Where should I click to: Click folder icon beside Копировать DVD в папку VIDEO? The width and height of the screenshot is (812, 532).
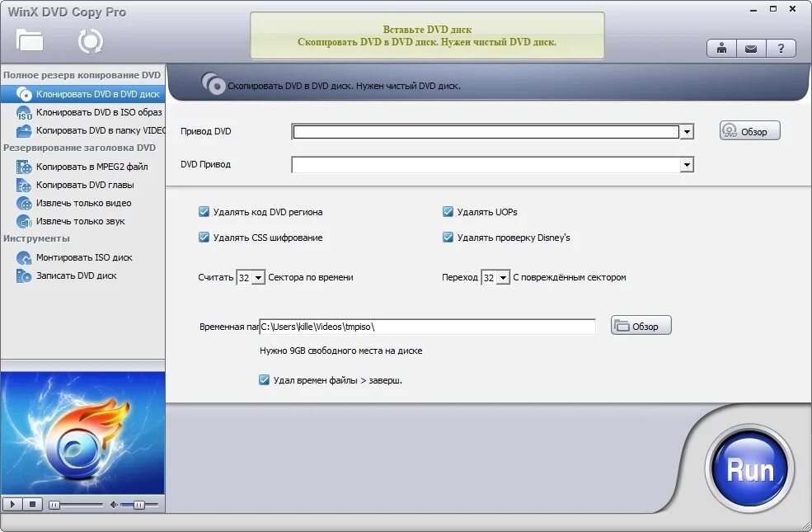(24, 130)
